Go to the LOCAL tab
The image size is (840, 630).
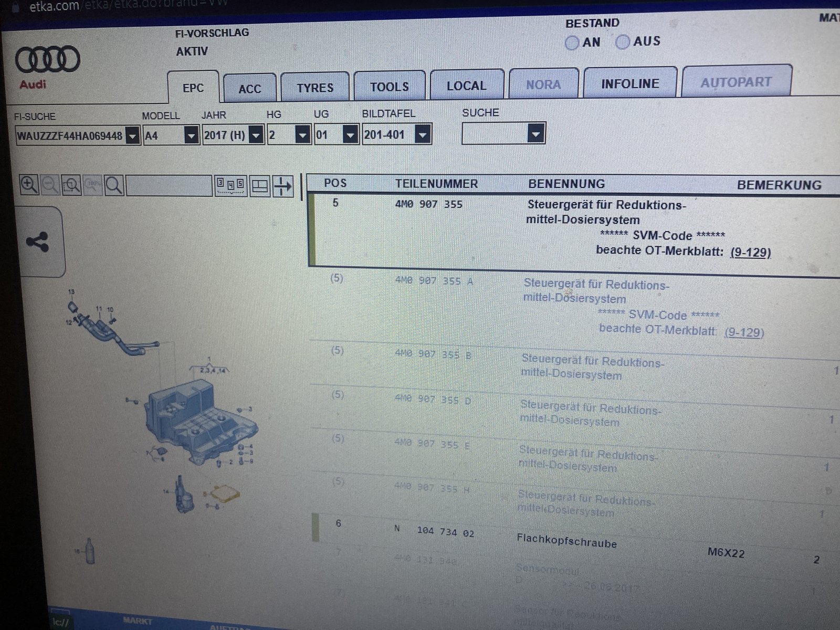[467, 85]
